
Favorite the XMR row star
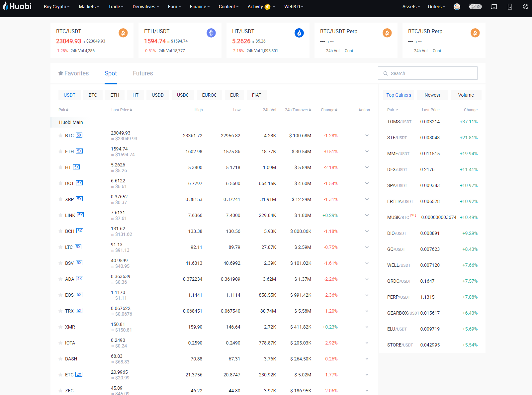click(x=60, y=327)
